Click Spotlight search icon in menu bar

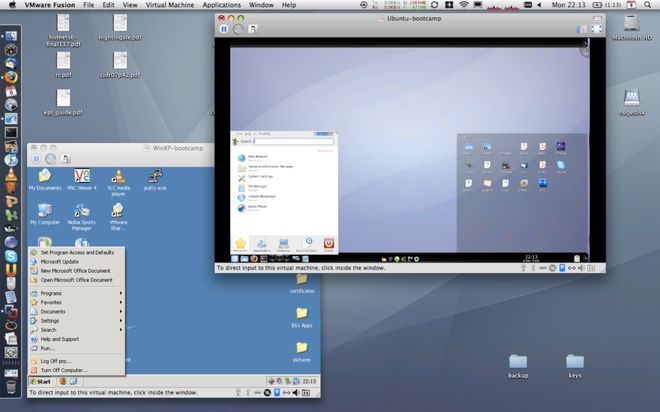647,5
